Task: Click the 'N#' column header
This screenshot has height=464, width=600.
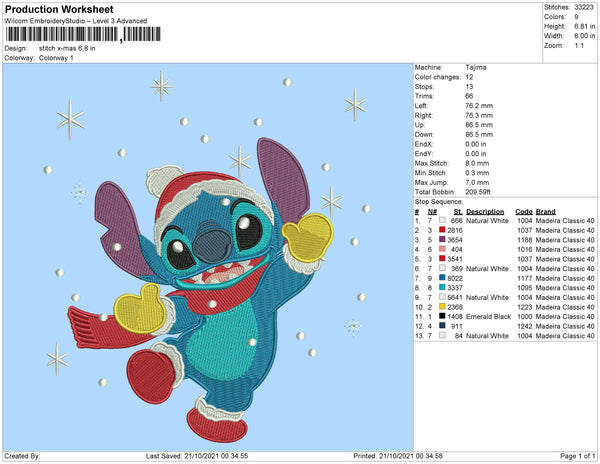Action: 432,212
